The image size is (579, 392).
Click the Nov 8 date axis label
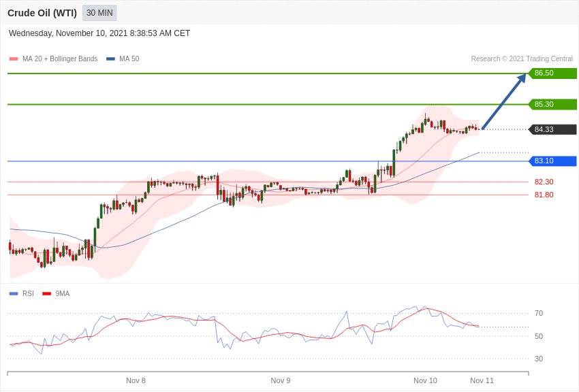tap(136, 380)
